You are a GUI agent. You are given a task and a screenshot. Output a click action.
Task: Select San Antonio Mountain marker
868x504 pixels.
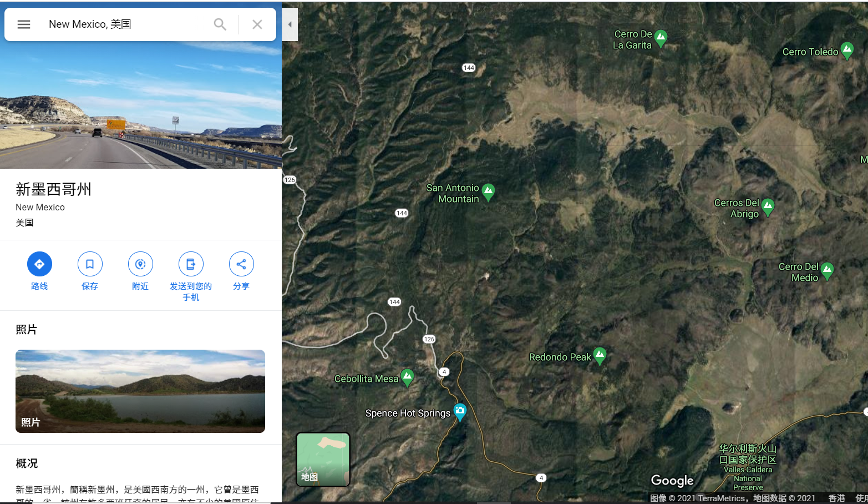point(488,192)
